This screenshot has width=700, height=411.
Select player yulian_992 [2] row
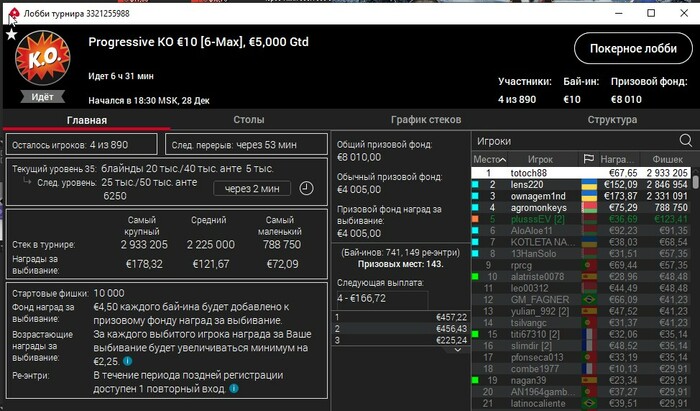coord(581,311)
